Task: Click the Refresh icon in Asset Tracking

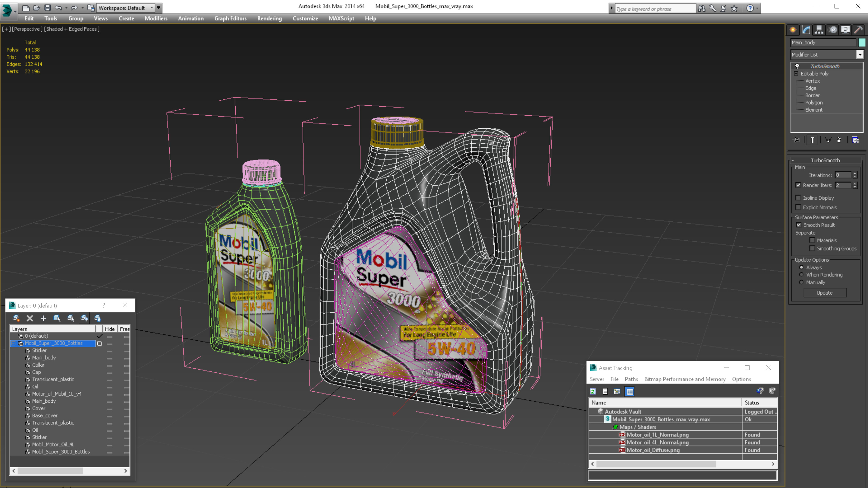Action: 593,391
